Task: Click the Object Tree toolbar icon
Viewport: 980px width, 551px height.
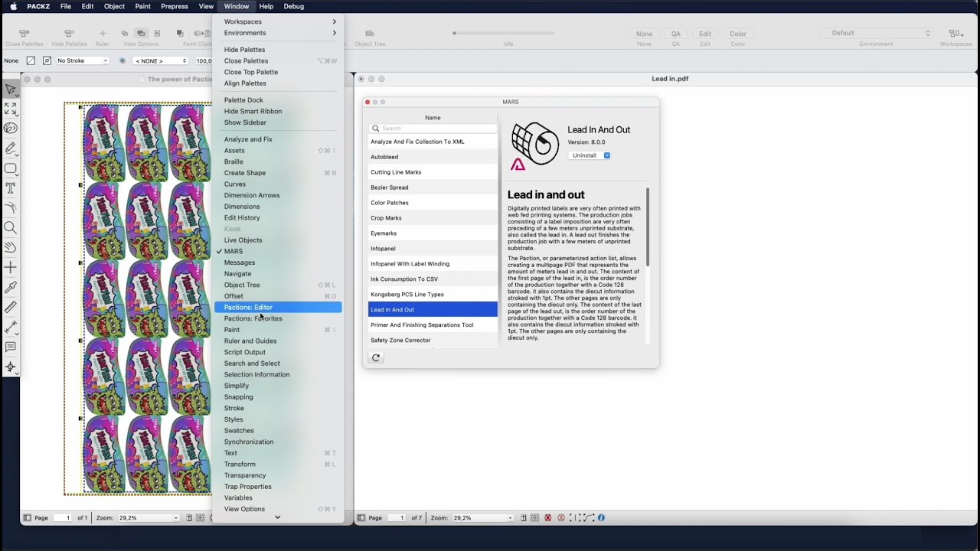Action: (370, 34)
